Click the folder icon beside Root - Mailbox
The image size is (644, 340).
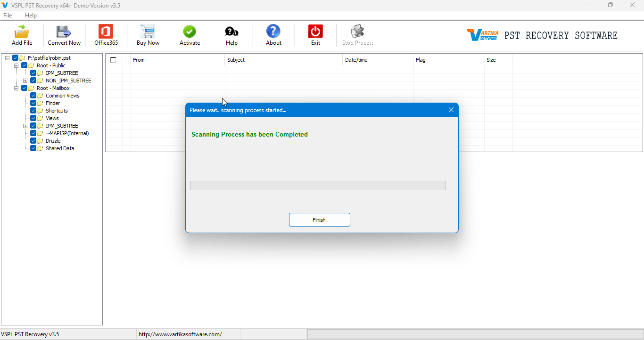(31, 88)
